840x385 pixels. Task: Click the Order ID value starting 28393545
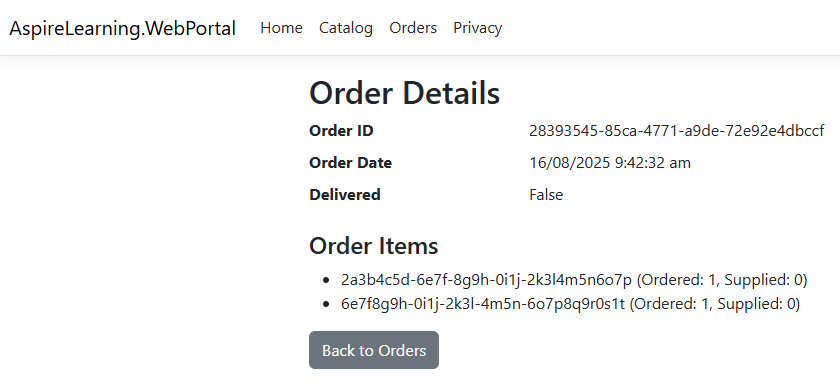pyautogui.click(x=677, y=131)
